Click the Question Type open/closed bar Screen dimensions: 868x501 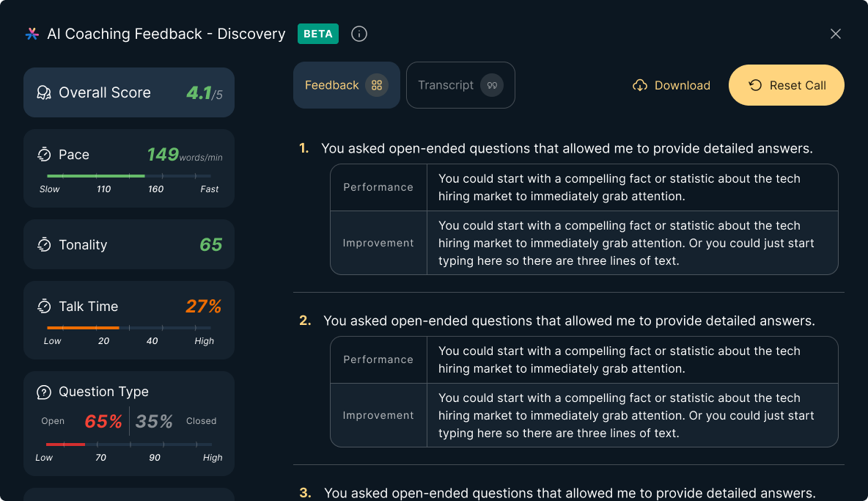tap(129, 444)
